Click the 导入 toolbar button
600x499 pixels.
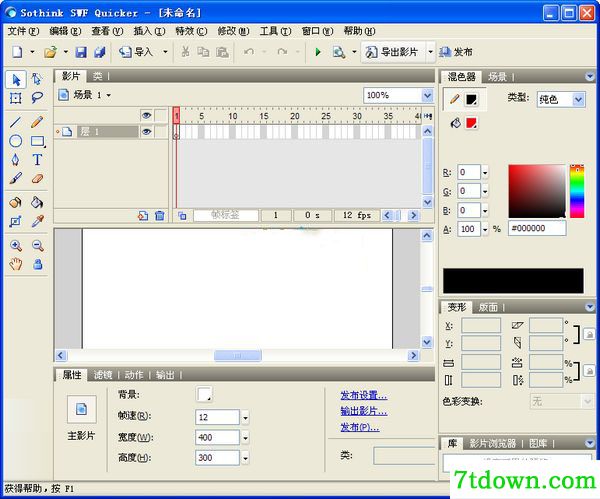137,52
